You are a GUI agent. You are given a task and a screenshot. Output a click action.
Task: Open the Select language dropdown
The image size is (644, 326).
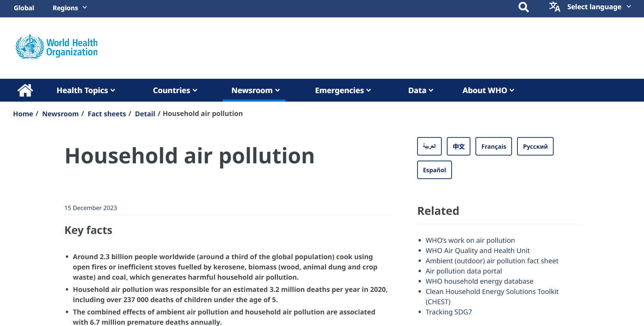pos(599,7)
